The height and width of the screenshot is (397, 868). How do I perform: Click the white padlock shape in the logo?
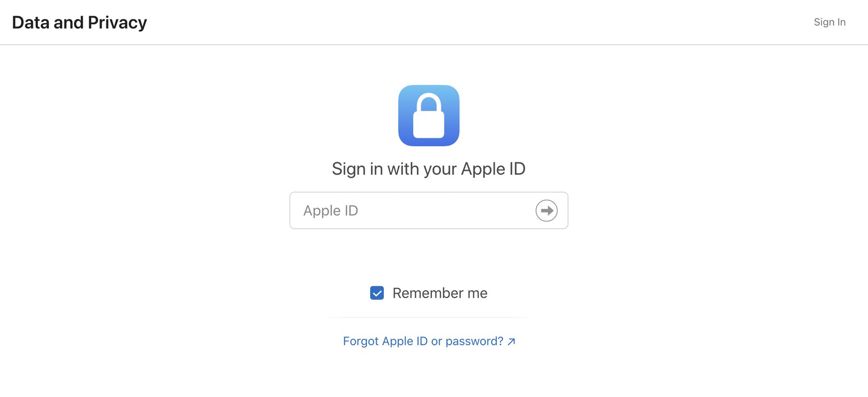429,121
